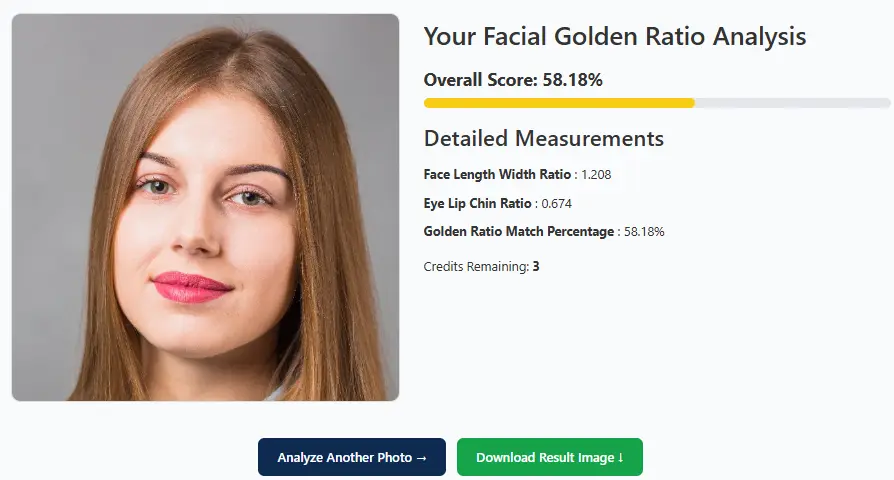This screenshot has width=894, height=480.
Task: Click the right arrow icon in Analyze button
Action: pyautogui.click(x=422, y=458)
